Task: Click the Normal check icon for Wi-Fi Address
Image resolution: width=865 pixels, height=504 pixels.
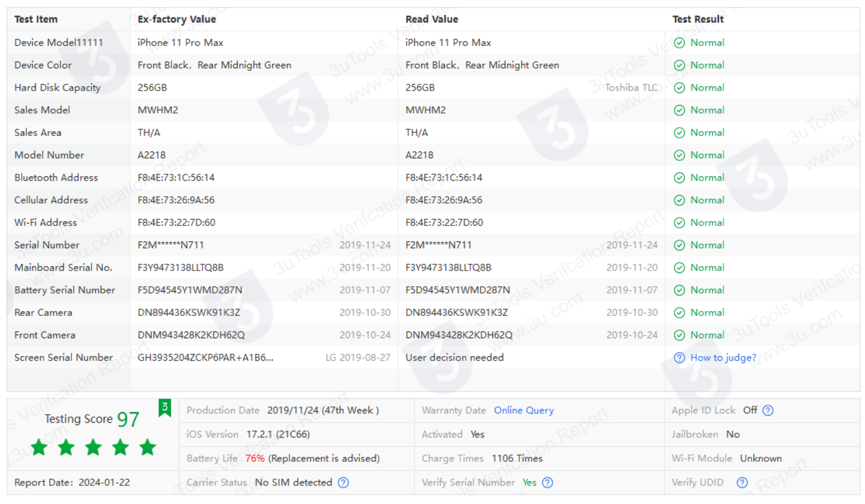Action: click(679, 222)
